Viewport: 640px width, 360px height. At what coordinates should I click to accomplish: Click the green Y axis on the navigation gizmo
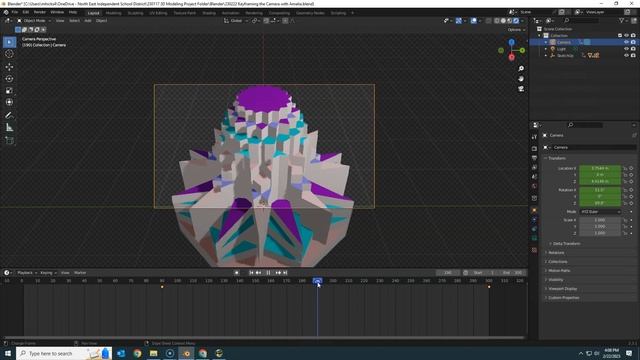click(x=522, y=50)
